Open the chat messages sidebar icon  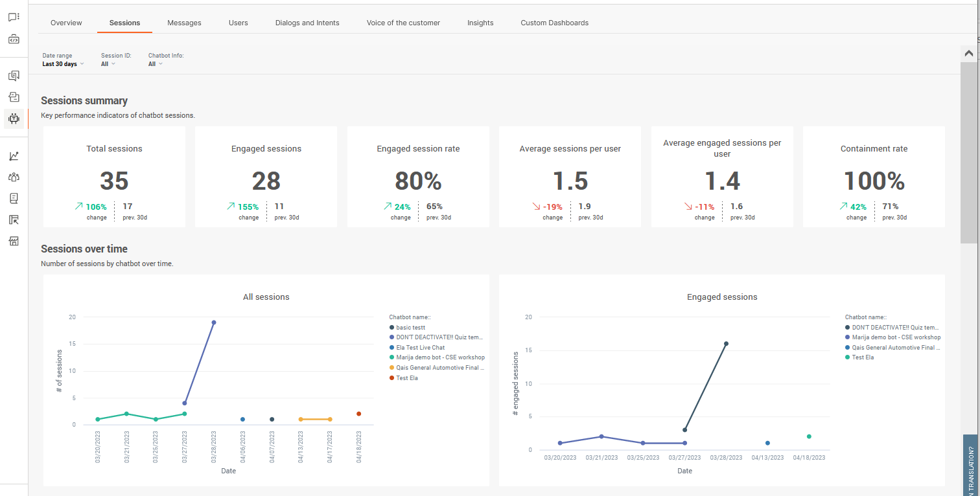click(14, 17)
